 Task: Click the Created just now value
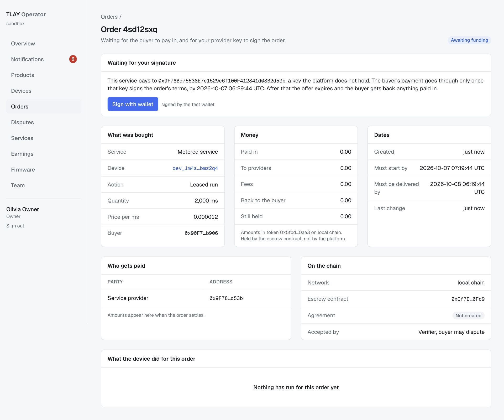pyautogui.click(x=474, y=152)
